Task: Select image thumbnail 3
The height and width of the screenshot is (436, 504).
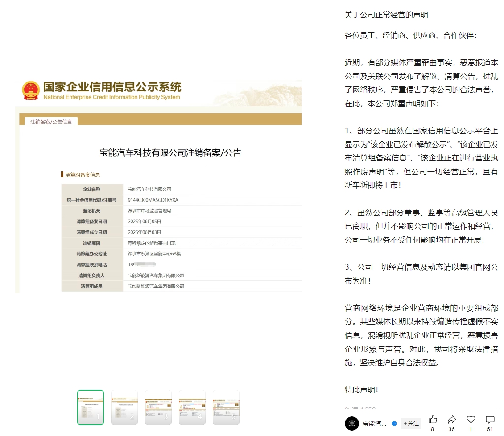Action: click(158, 407)
